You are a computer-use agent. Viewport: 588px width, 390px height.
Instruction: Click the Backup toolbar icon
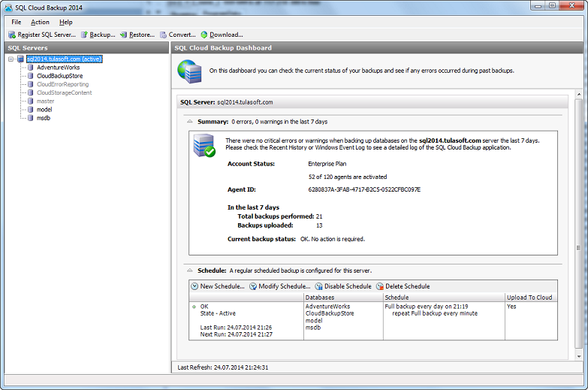point(84,35)
